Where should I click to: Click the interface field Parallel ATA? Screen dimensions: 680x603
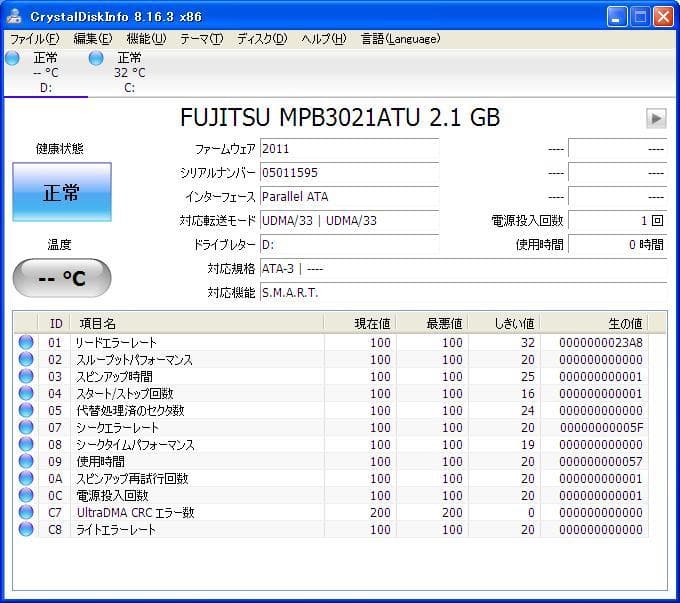point(350,197)
